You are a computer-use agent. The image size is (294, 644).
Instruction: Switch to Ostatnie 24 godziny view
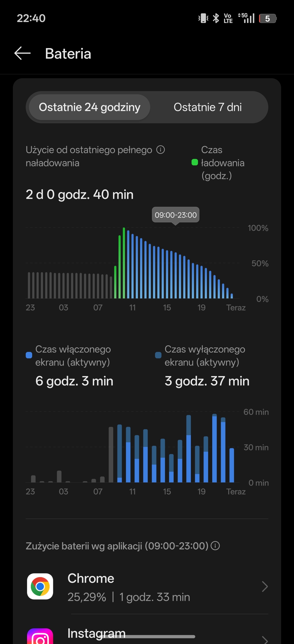(x=90, y=107)
